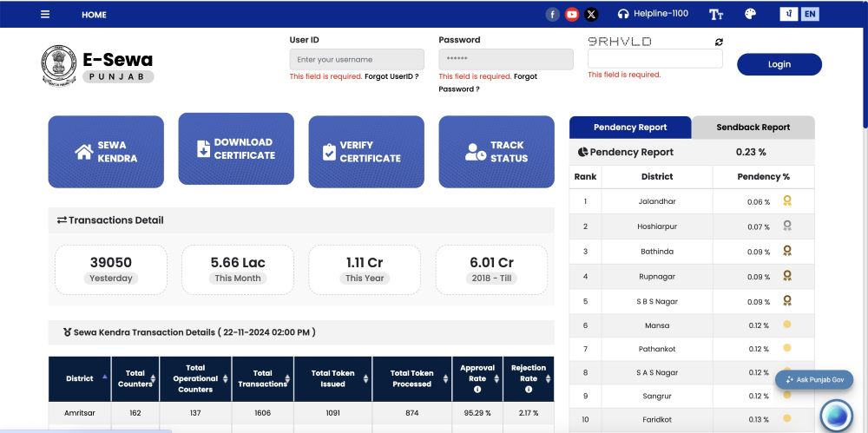Switch language to EN
This screenshot has height=433, width=868.
810,14
